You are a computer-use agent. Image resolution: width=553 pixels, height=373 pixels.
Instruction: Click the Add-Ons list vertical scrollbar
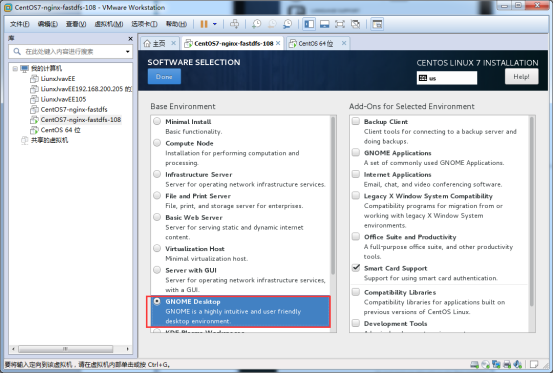[531, 212]
